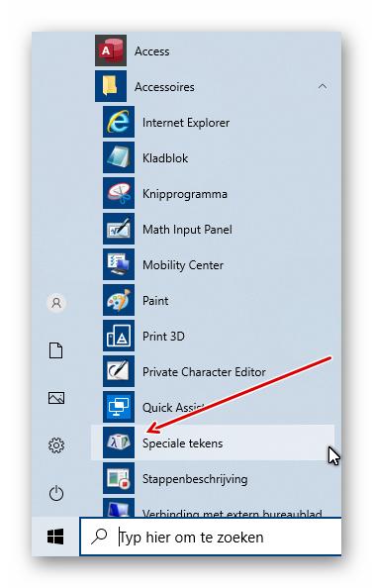Open Settings gear icon
This screenshot has width=373, height=588.
pyautogui.click(x=56, y=445)
